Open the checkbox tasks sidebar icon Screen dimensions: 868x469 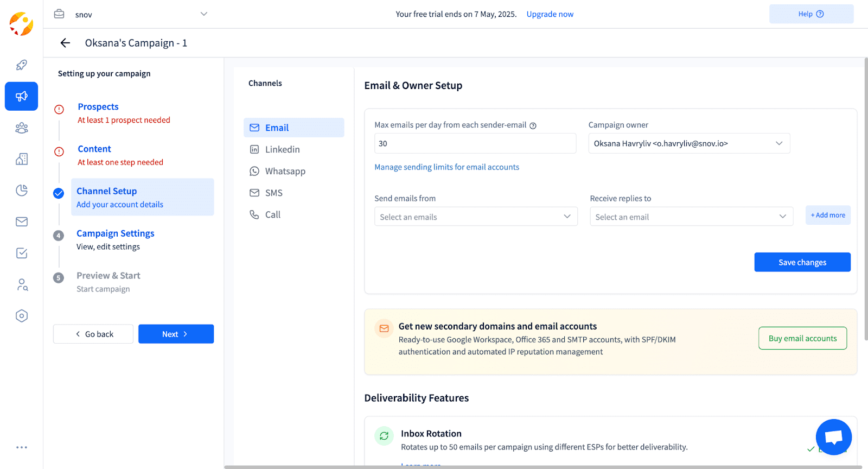22,253
